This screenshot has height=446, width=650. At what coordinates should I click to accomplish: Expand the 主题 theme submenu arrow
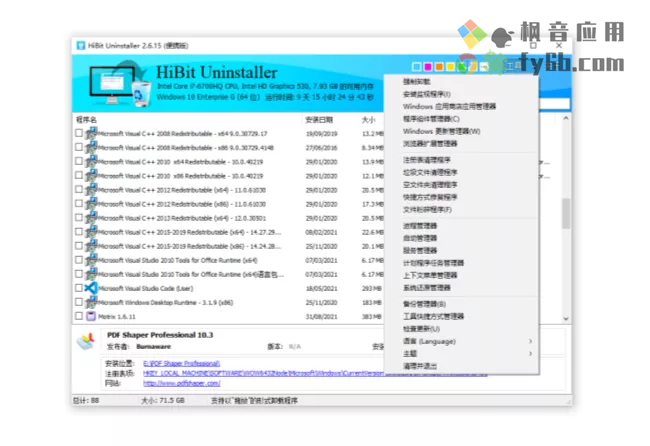[x=530, y=354]
